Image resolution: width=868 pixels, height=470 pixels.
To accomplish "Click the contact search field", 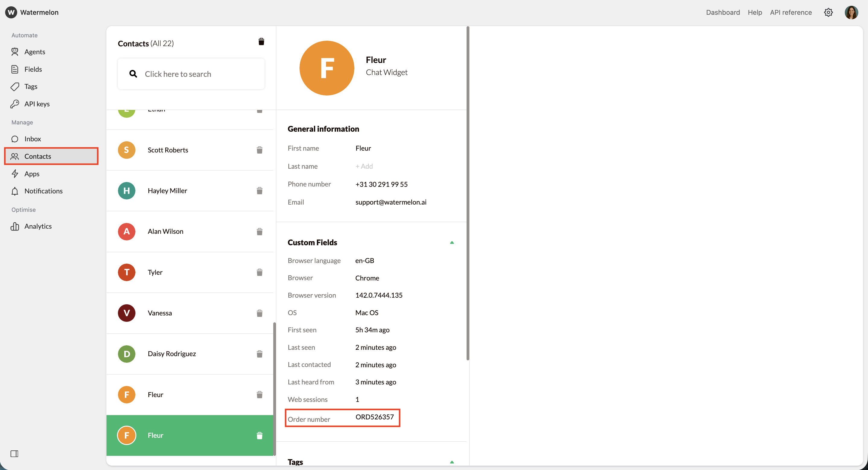I will 191,74.
